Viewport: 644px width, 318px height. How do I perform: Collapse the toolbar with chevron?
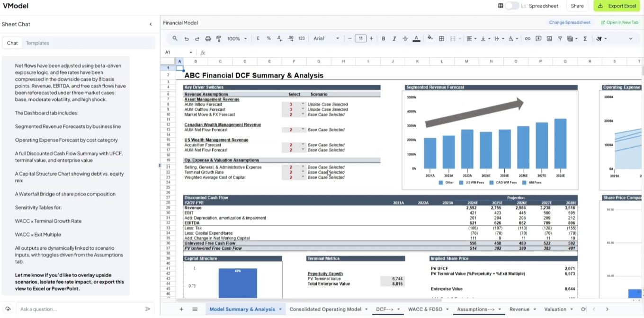click(x=630, y=39)
